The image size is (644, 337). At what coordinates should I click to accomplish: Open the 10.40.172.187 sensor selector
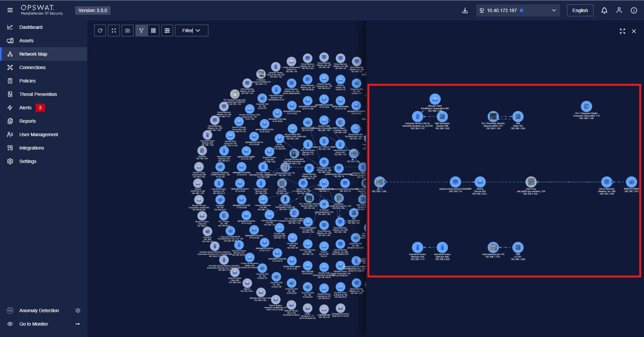point(518,10)
